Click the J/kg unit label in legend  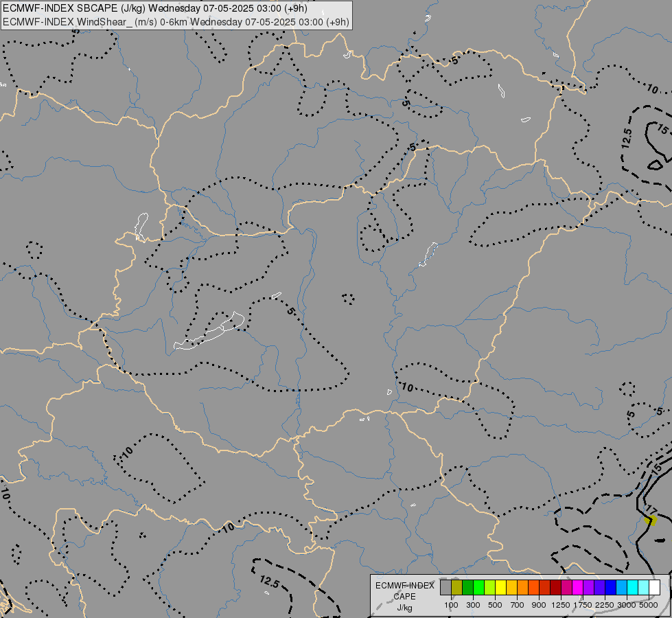tap(404, 608)
